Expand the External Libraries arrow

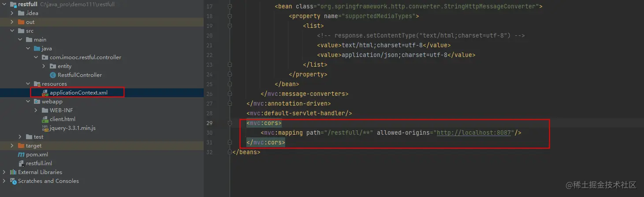click(x=4, y=172)
